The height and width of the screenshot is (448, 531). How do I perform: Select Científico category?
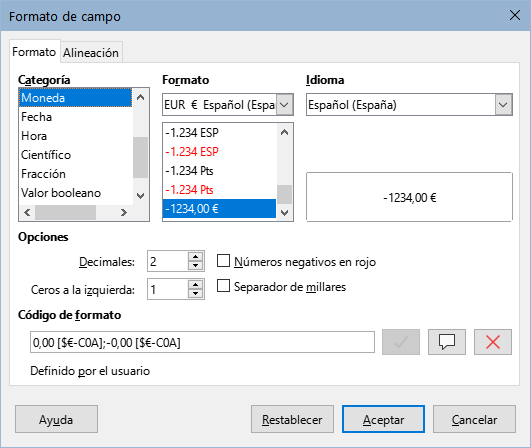pyautogui.click(x=76, y=155)
